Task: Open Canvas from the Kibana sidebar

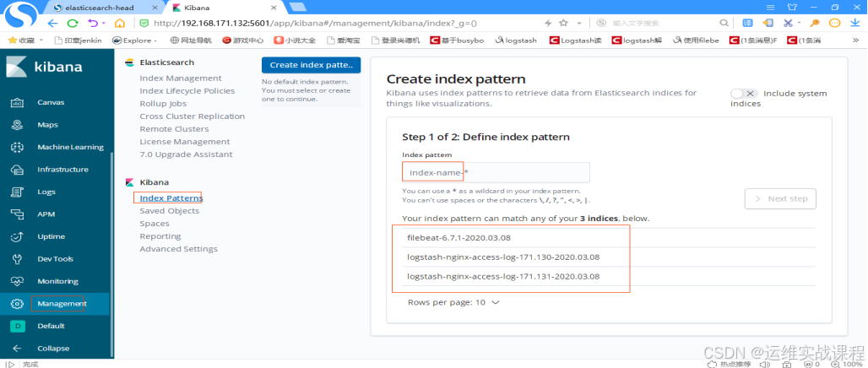Action: (x=51, y=102)
